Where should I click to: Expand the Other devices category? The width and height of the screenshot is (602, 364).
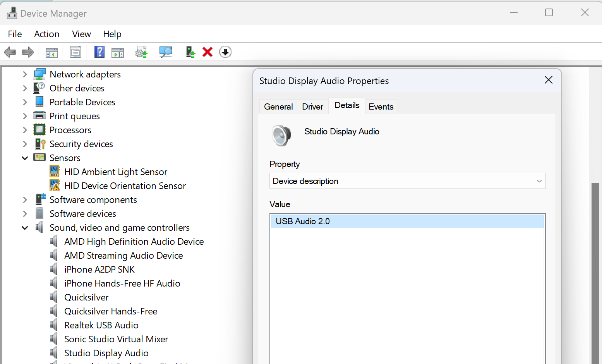(24, 88)
